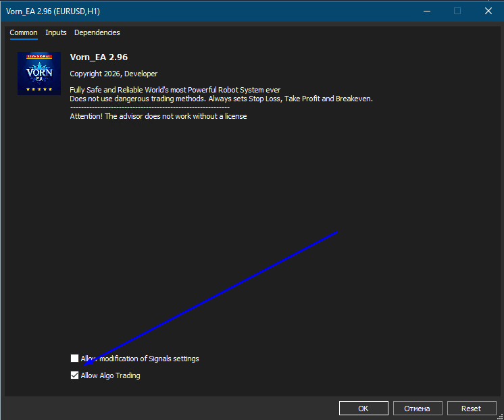Image resolution: width=504 pixels, height=420 pixels.
Task: Click the 'Allow modification of Signals settings' label
Action: (x=140, y=359)
